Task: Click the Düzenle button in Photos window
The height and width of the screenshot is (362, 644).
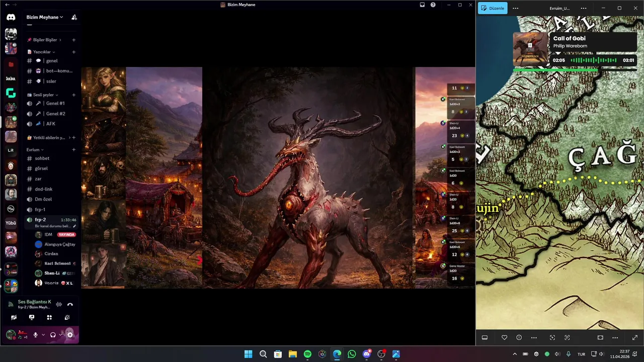Action: (493, 8)
